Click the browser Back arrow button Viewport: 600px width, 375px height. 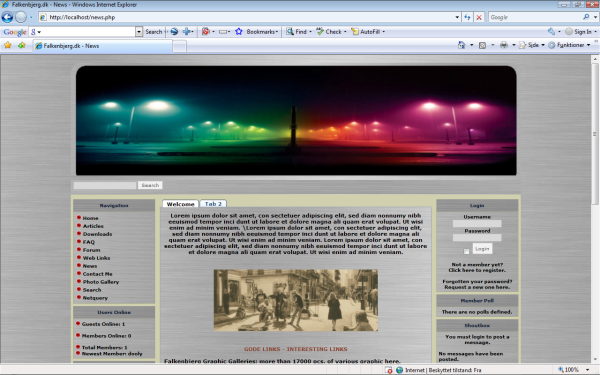point(7,17)
